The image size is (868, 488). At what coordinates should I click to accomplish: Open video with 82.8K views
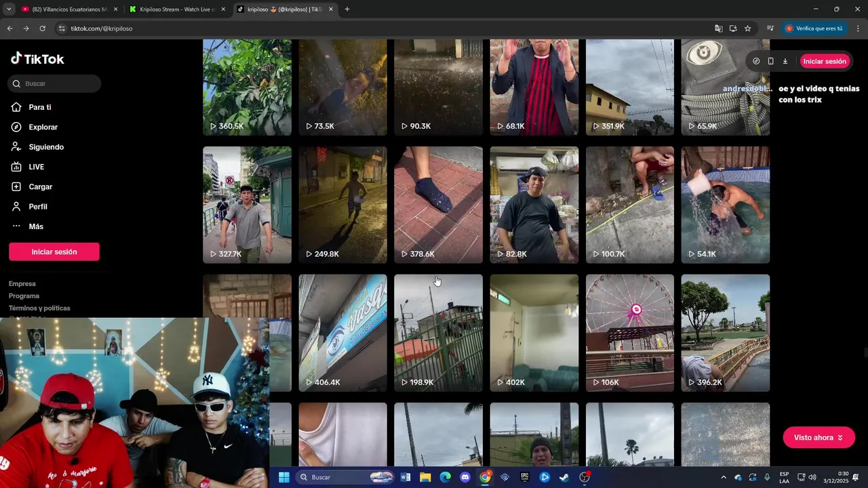534,205
